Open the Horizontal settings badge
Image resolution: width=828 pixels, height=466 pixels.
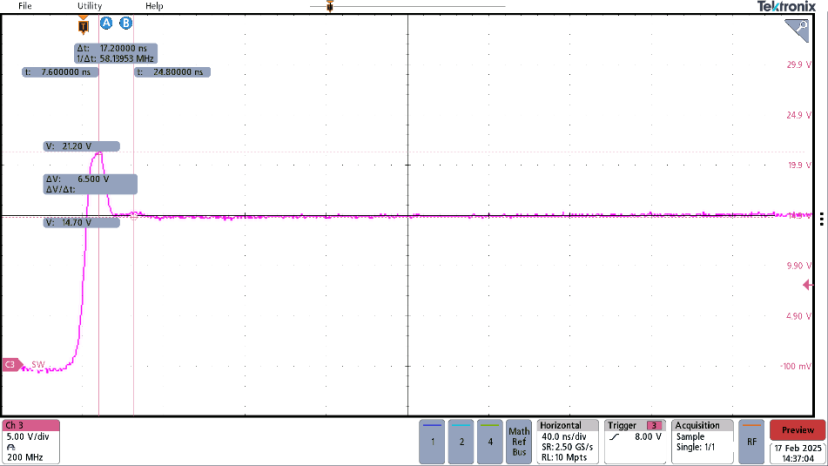[568, 442]
